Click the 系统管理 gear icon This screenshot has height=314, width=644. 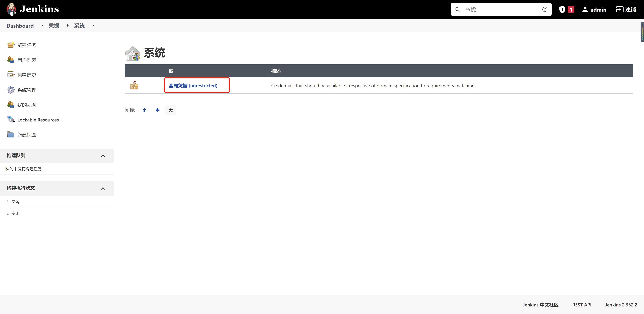point(11,90)
